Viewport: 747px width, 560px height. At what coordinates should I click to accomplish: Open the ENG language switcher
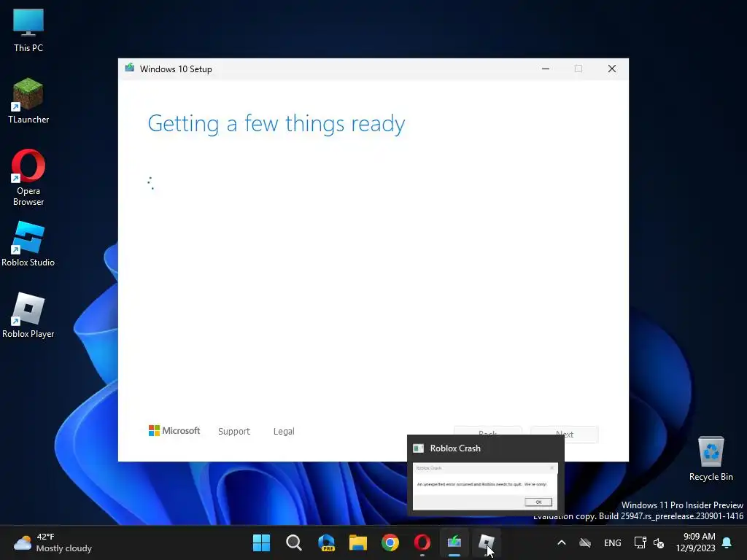point(612,542)
